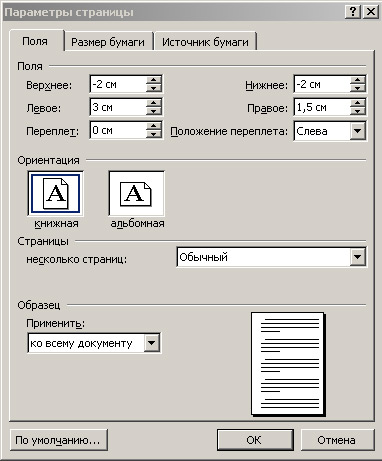The width and height of the screenshot is (382, 461).
Task: Increase the Переплет value with up arrow
Action: 154,126
